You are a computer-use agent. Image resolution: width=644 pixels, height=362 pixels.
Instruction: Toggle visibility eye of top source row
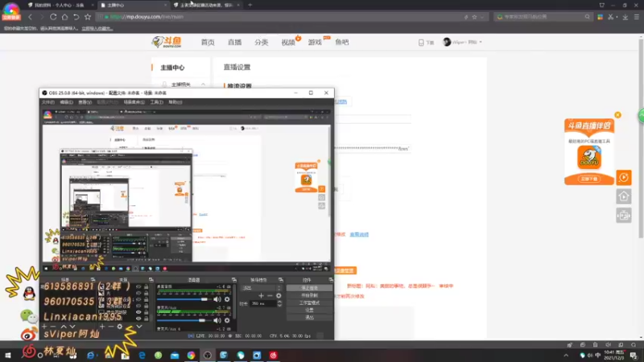[138, 287]
